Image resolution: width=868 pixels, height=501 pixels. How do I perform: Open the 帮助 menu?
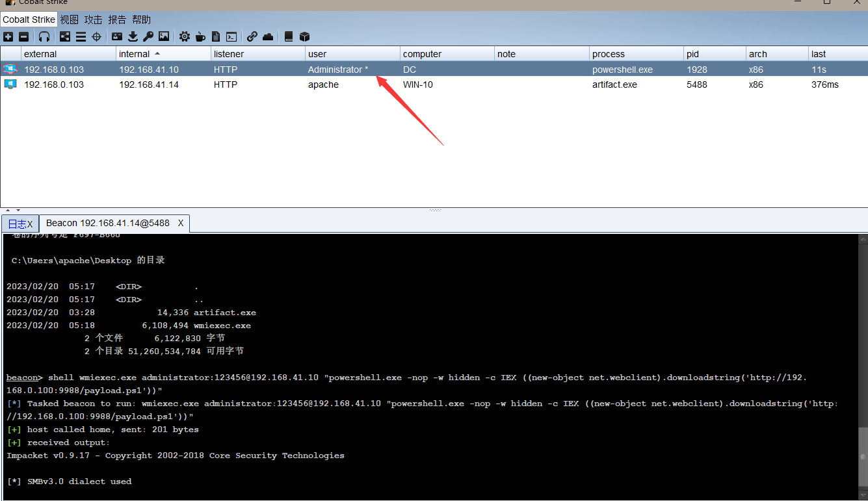click(141, 19)
